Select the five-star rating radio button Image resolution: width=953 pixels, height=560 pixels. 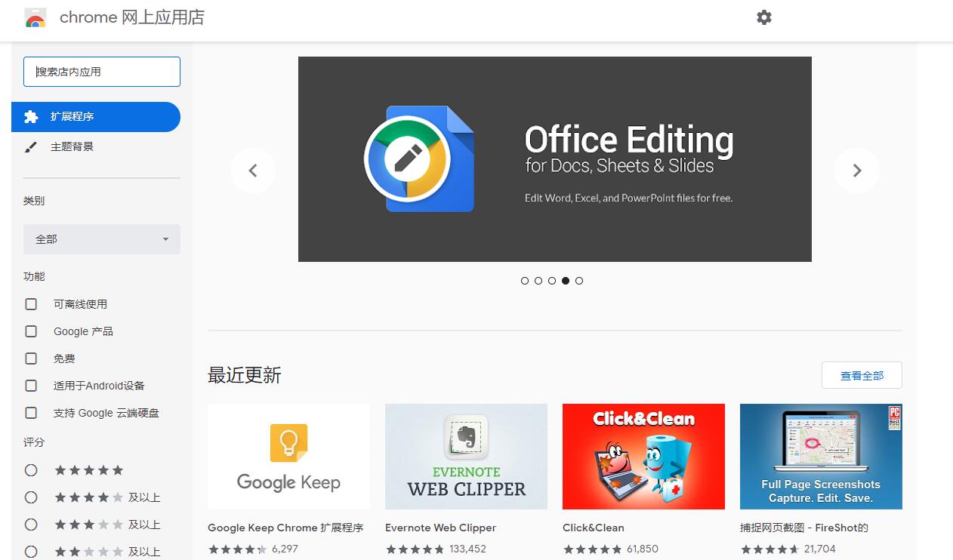(31, 470)
